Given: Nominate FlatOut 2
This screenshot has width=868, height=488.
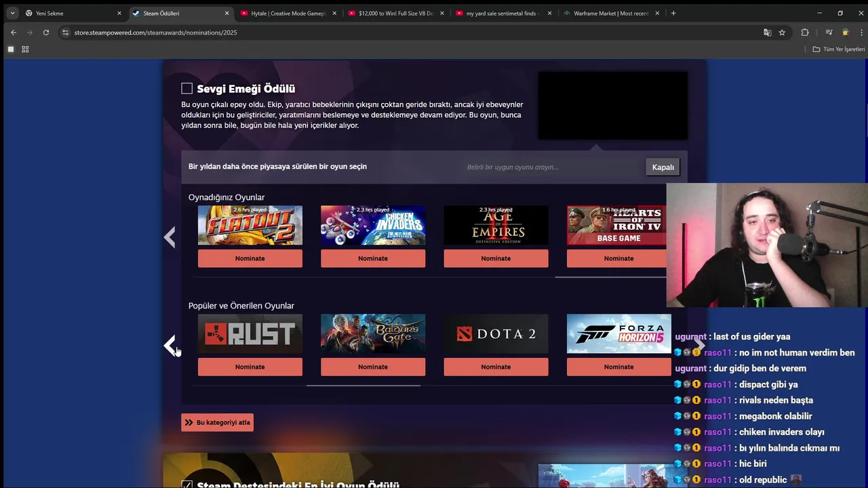Looking at the screenshot, I should pos(250,258).
